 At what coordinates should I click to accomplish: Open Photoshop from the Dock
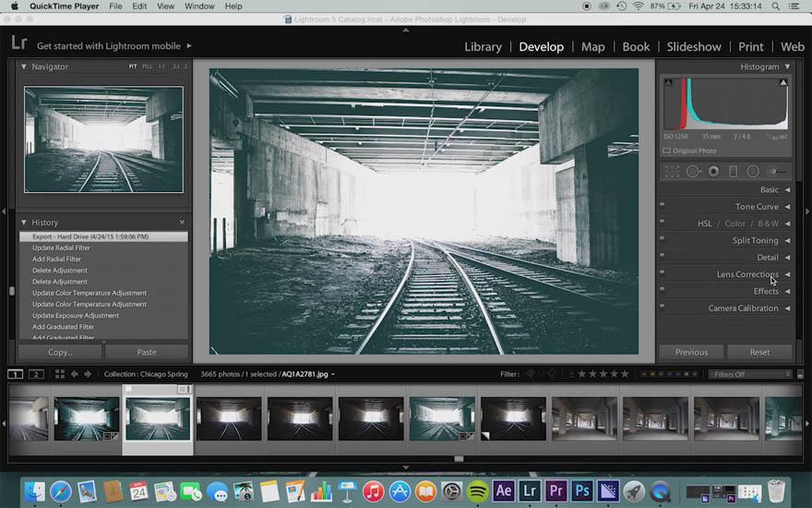point(582,490)
